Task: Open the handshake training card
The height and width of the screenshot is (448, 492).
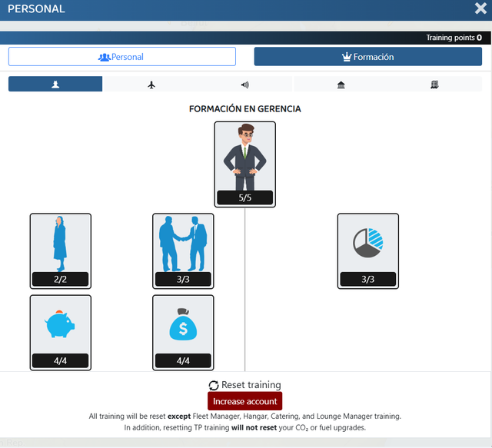Action: coord(183,251)
